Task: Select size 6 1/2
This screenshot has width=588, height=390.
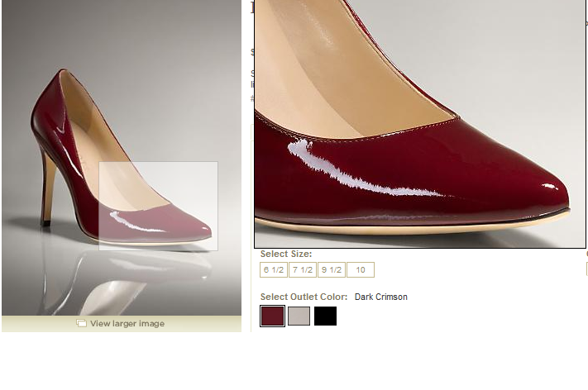Action: [x=274, y=270]
